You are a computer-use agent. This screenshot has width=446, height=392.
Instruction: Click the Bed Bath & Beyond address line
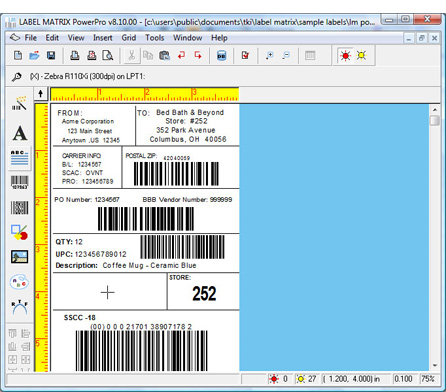pos(190,113)
